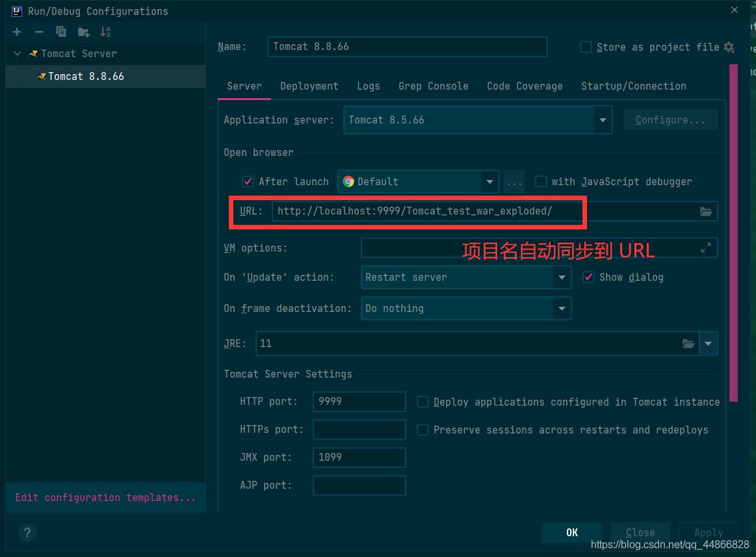Click the HTTP port field
Viewport: 756px width, 557px height.
pos(359,402)
